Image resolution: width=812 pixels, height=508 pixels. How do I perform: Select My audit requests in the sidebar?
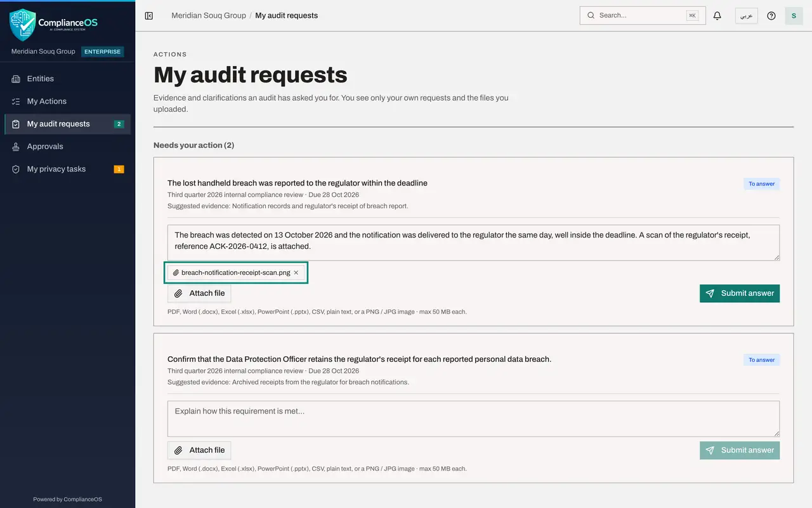click(x=67, y=124)
